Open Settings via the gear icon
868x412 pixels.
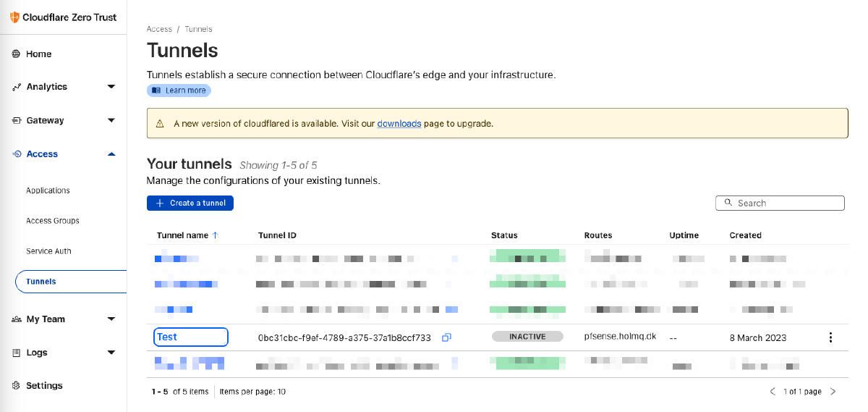(x=16, y=386)
